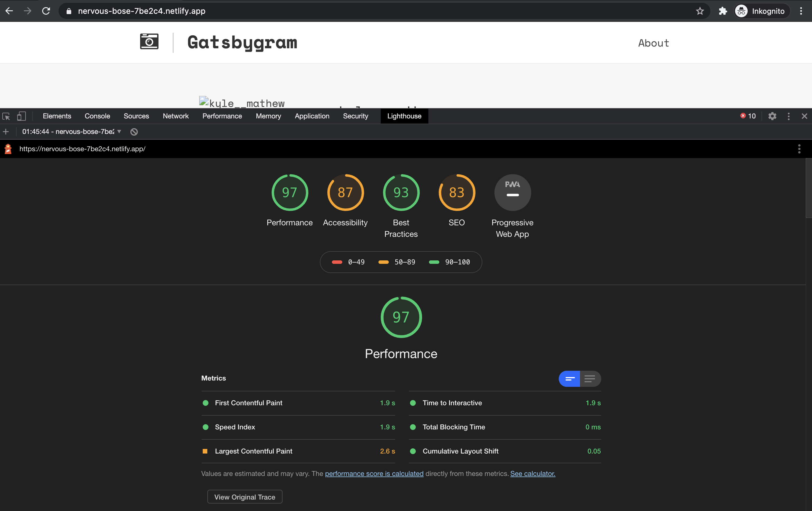Toggle the device toolbar icon
Screen dimensions: 812x511
[x=22, y=116]
